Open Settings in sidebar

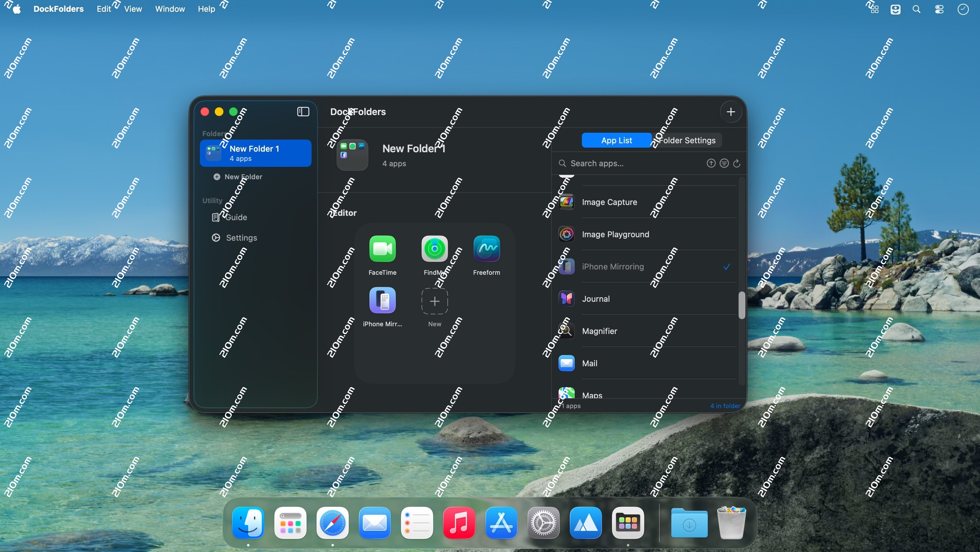(234, 238)
